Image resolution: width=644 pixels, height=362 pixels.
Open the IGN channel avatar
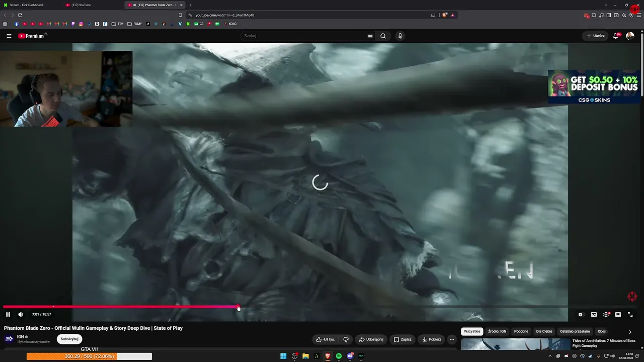pyautogui.click(x=9, y=339)
